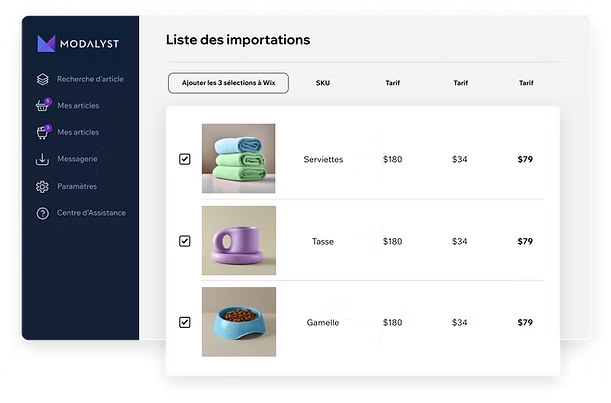Click the gear icon beside Paramètres
611x403 pixels.
(x=42, y=186)
